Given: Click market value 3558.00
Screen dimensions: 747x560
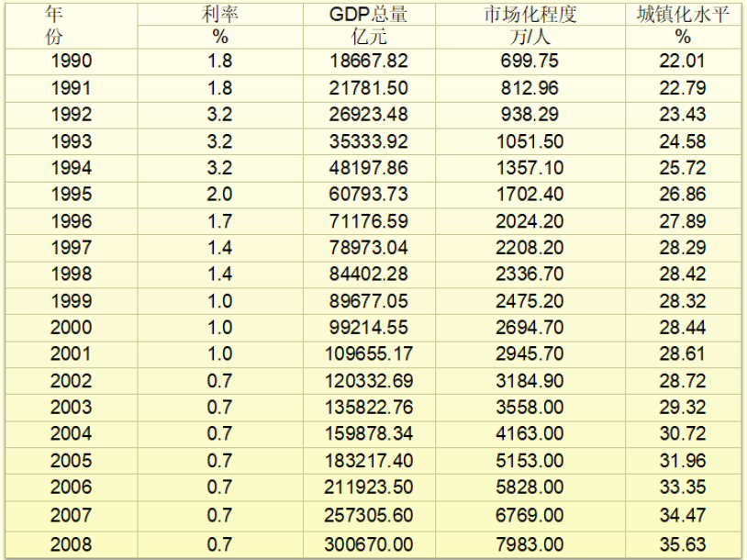Looking at the screenshot, I should point(530,407).
